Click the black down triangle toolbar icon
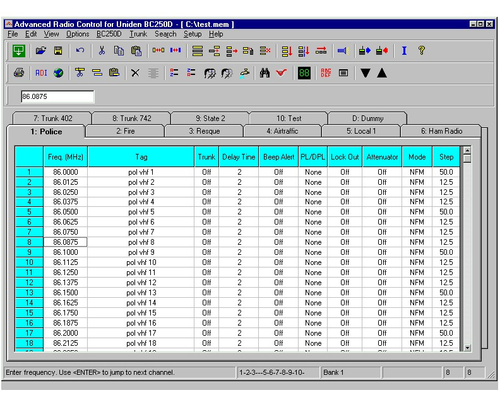500x398 pixels. pyautogui.click(x=365, y=73)
